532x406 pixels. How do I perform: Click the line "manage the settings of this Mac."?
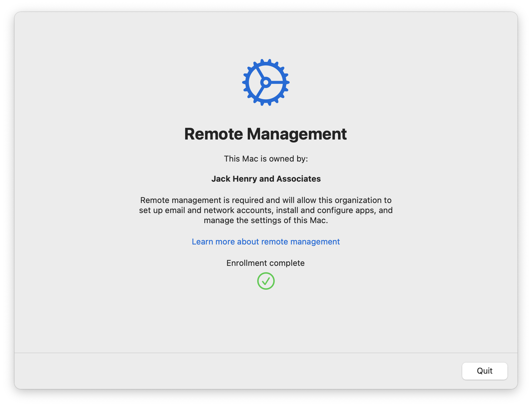(x=266, y=220)
